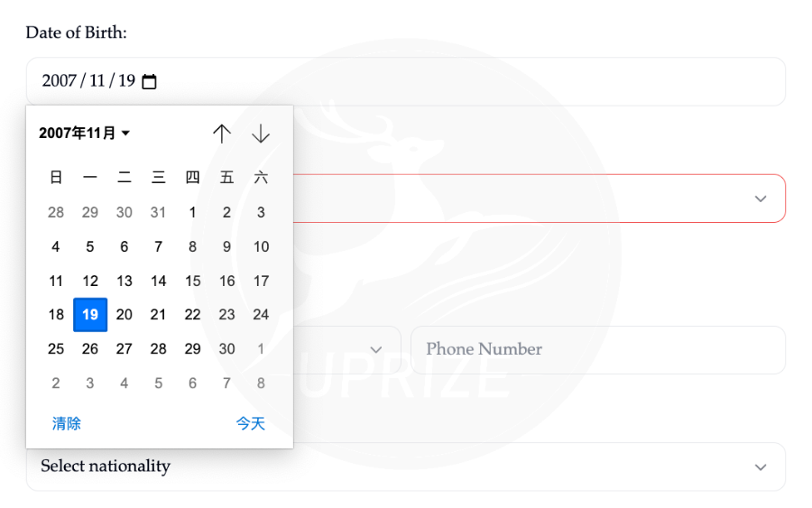Select December 8 in the last row
Screen dimensions: 812x508
click(261, 383)
